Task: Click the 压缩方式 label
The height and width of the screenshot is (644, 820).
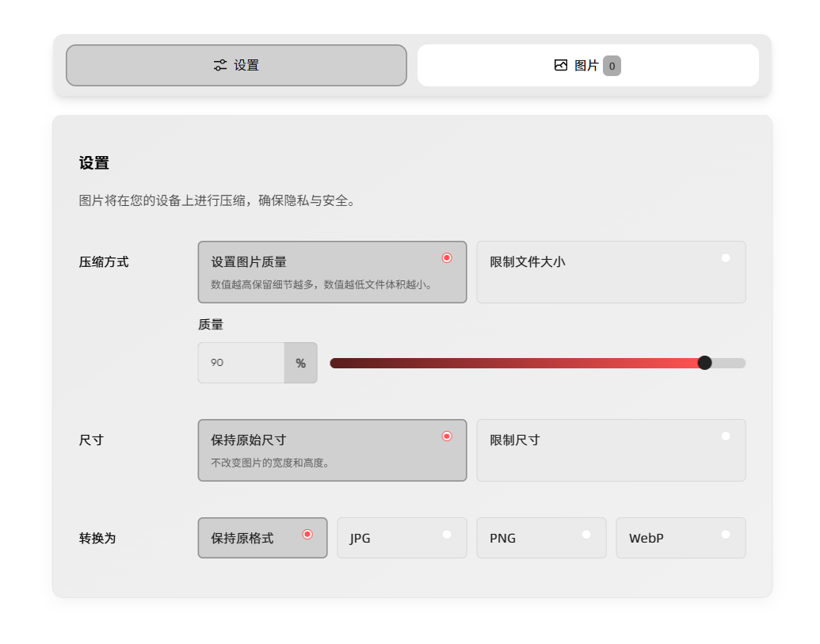Action: [x=104, y=262]
